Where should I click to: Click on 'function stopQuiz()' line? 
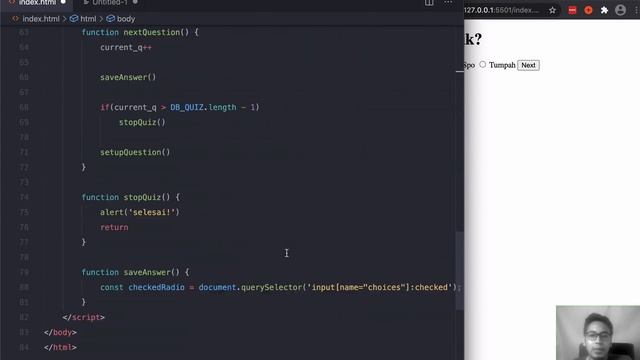131,197
